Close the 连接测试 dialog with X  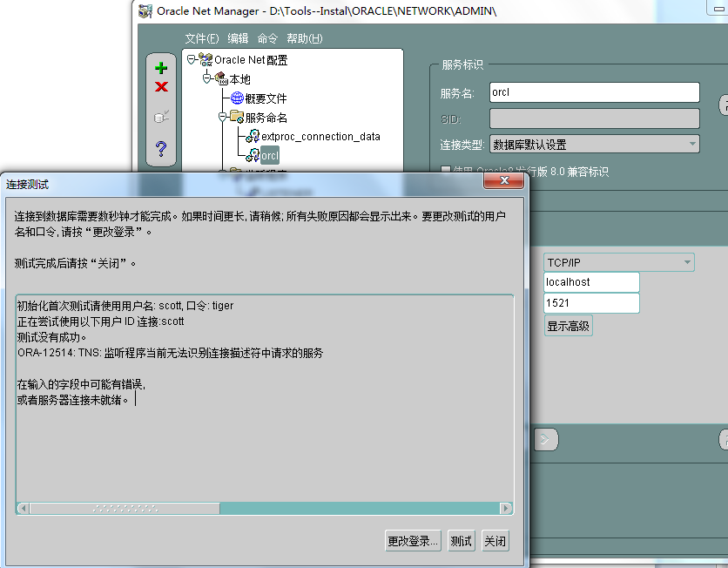click(503, 180)
